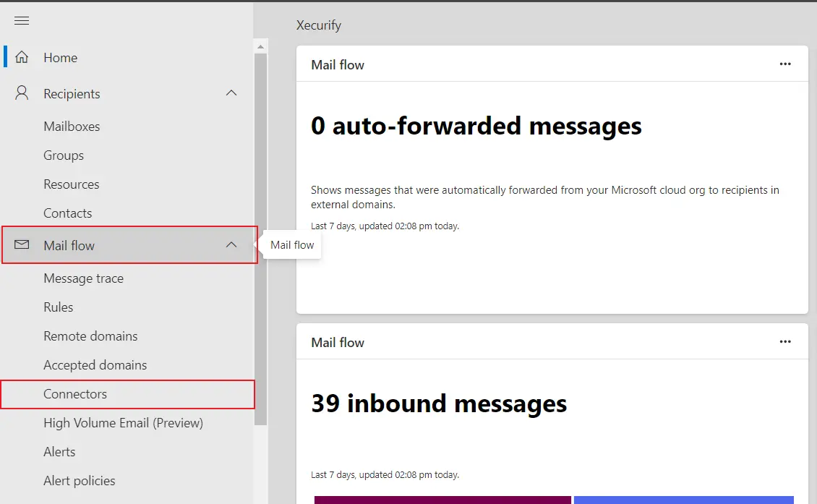This screenshot has height=504, width=817.
Task: Open Remote domains settings
Action: 90,336
